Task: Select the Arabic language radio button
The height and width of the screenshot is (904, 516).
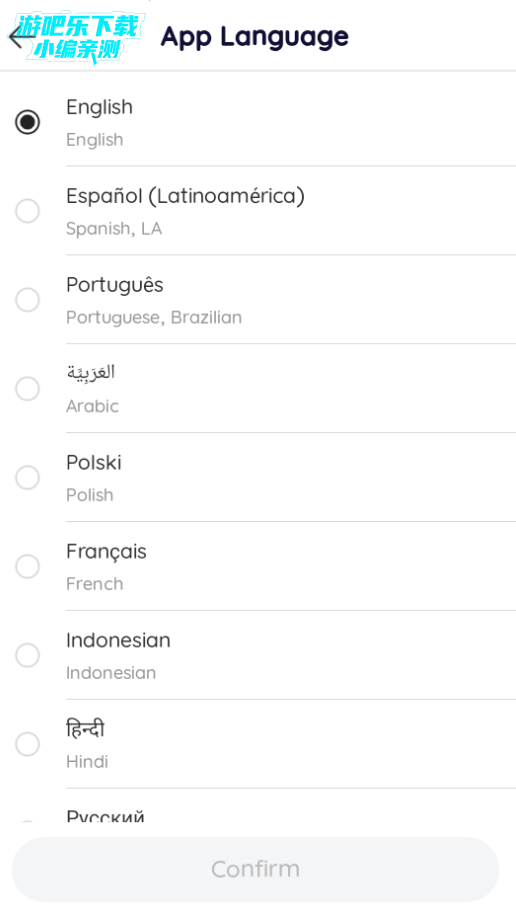Action: click(x=27, y=389)
